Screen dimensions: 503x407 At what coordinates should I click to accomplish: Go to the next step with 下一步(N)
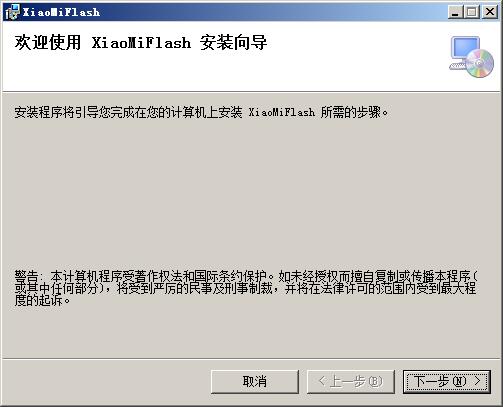coord(447,381)
